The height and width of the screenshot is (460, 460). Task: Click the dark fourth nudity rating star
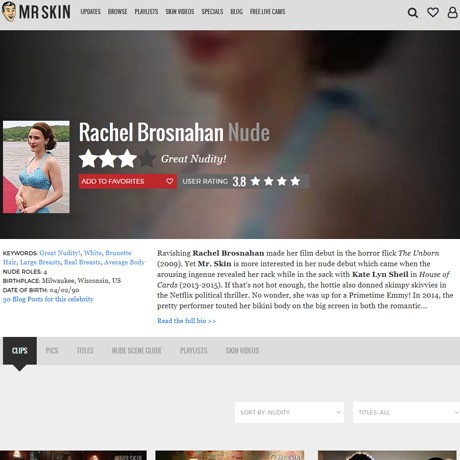click(x=147, y=159)
